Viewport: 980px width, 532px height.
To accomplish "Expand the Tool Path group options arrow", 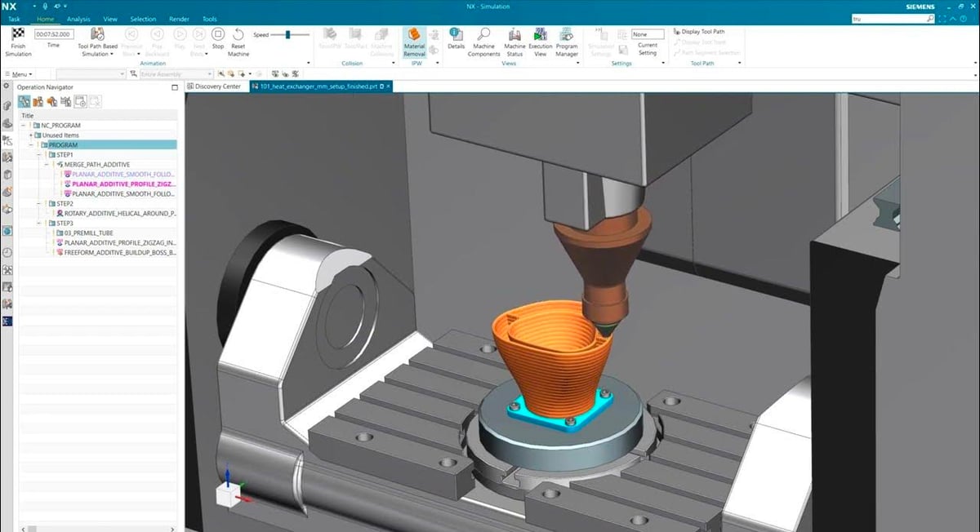I will [x=742, y=63].
